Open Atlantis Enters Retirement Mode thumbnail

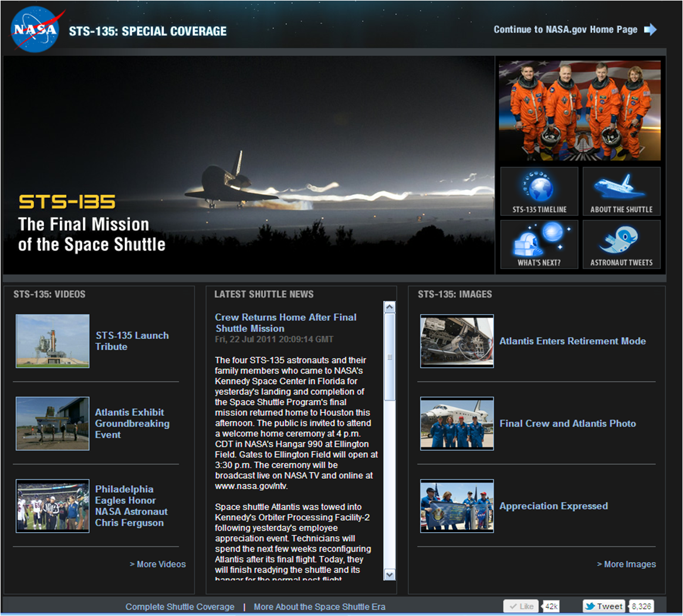click(x=457, y=341)
